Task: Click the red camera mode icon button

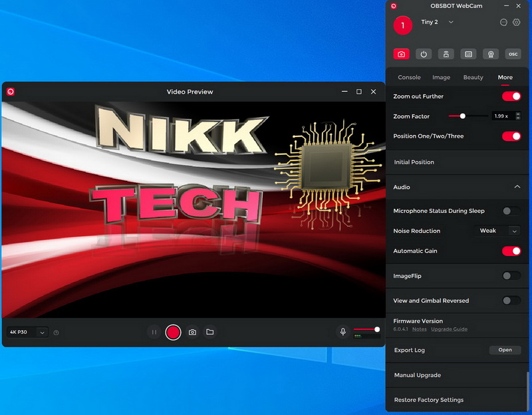Action: pyautogui.click(x=401, y=55)
